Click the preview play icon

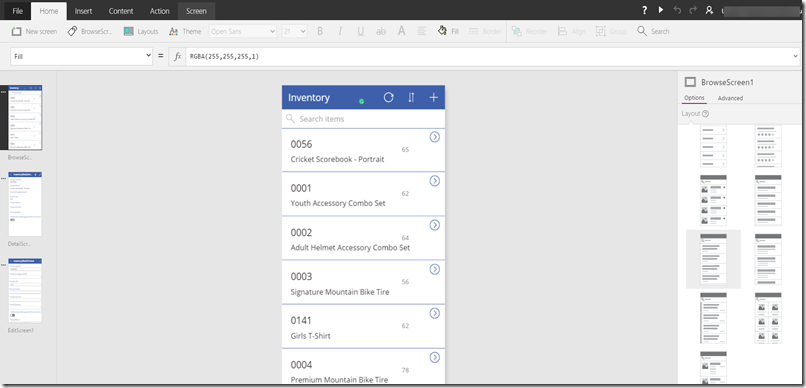[x=661, y=10]
